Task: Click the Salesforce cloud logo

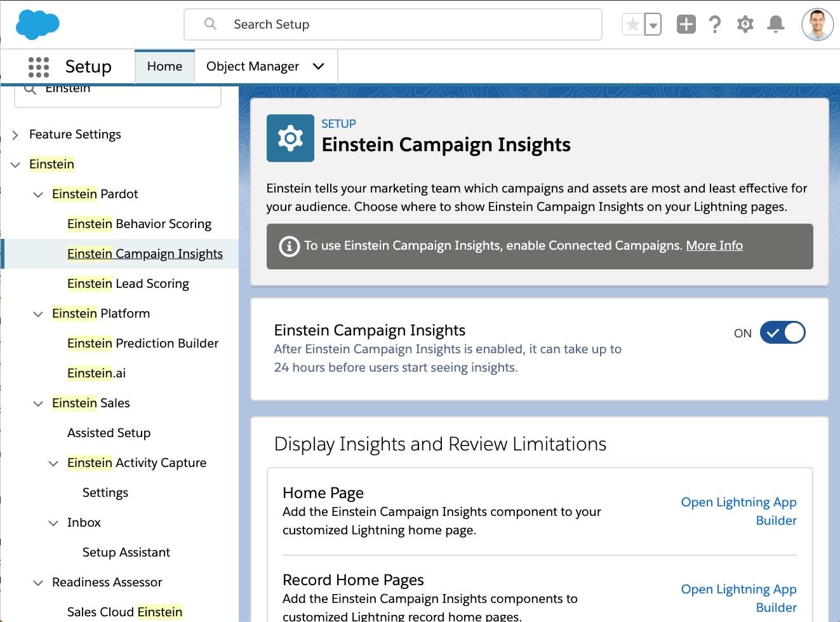Action: point(37,25)
